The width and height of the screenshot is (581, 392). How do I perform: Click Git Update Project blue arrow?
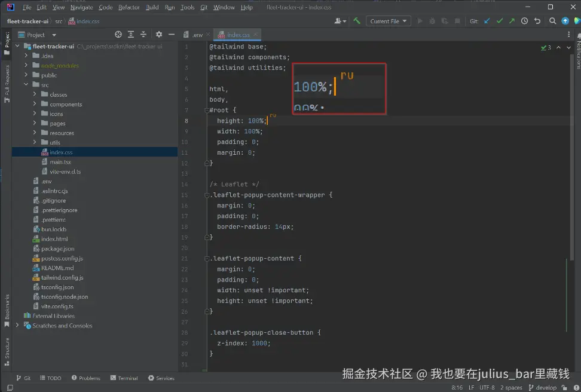(487, 21)
